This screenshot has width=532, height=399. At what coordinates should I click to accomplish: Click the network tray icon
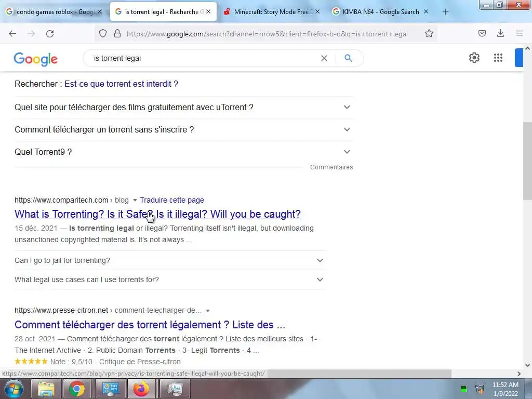click(x=480, y=389)
